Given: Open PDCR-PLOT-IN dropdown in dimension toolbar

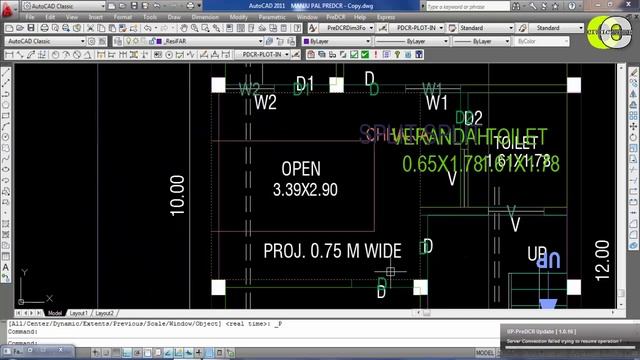Looking at the screenshot, I should tap(263, 55).
